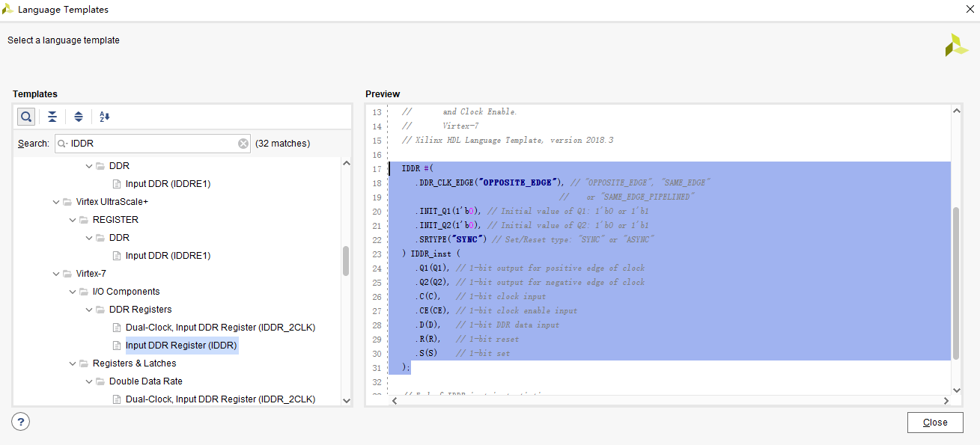Click the Preview pane vertical scrollbar thumb
The width and height of the screenshot is (980, 445).
pyautogui.click(x=956, y=283)
